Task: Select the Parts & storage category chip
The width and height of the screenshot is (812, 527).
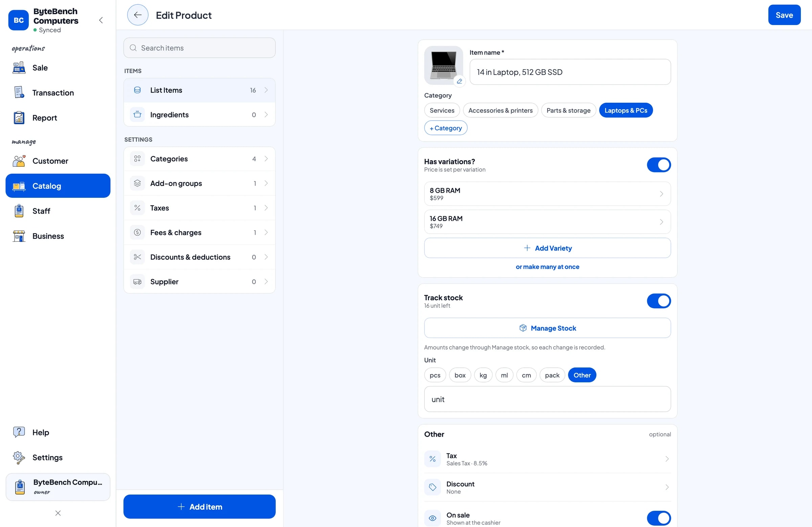Action: 568,111
